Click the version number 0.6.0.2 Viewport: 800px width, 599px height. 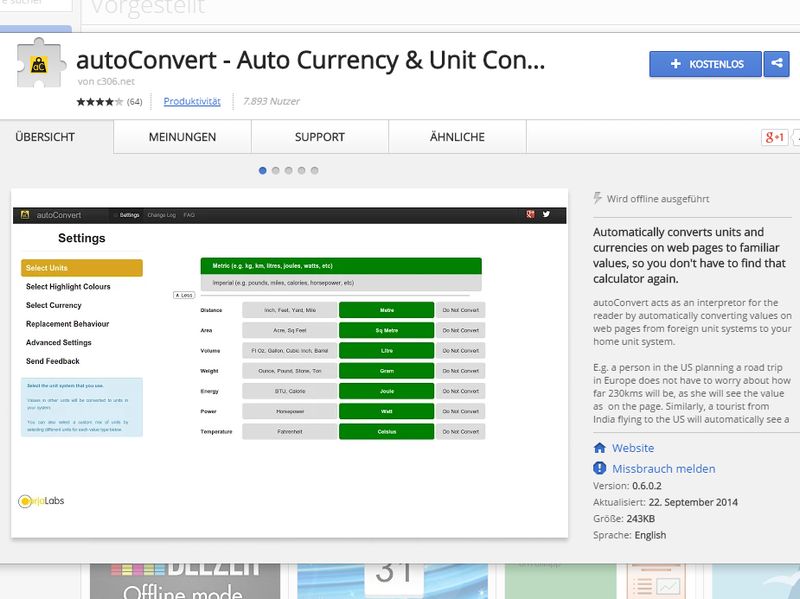point(647,486)
